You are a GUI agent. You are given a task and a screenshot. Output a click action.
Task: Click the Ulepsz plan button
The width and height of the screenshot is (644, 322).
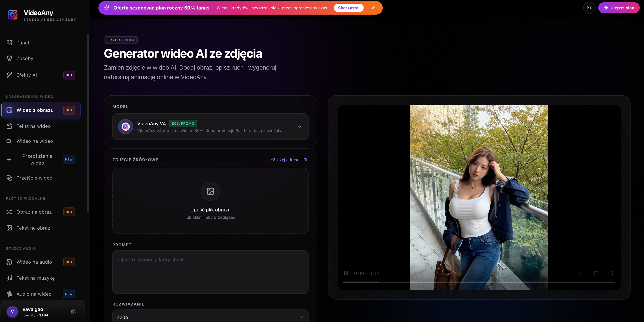coord(619,8)
